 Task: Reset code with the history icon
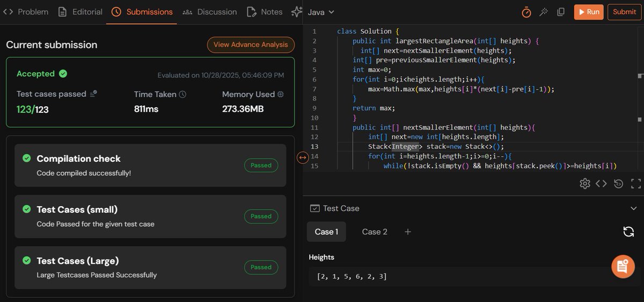coord(619,184)
